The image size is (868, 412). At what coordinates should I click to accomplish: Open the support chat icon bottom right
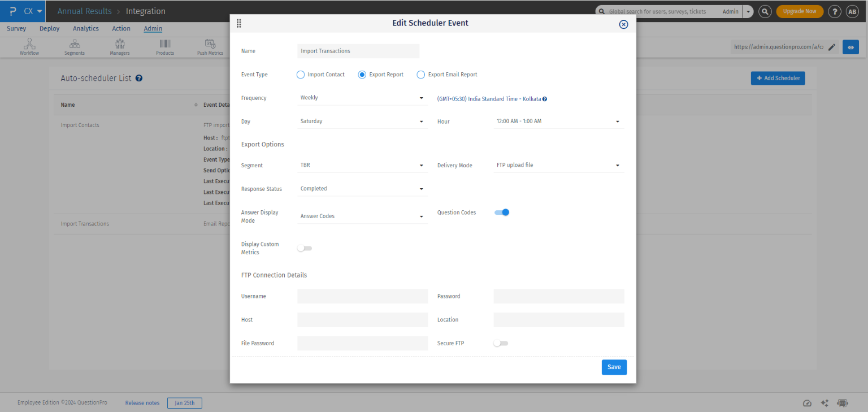(x=842, y=403)
